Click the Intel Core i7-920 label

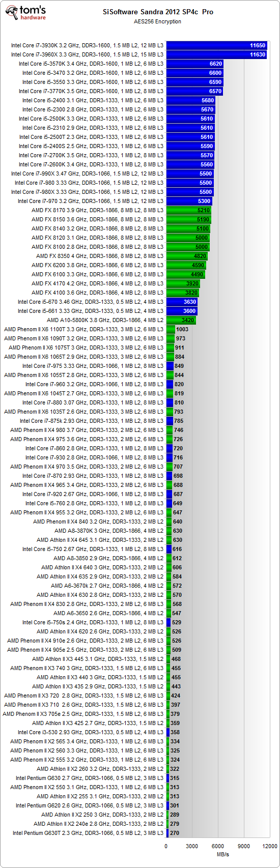coord(93,494)
